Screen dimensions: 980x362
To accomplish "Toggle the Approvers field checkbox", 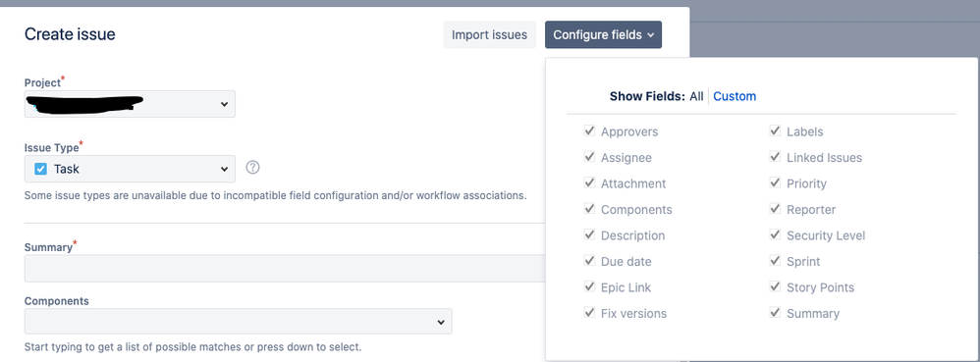I will 589,131.
